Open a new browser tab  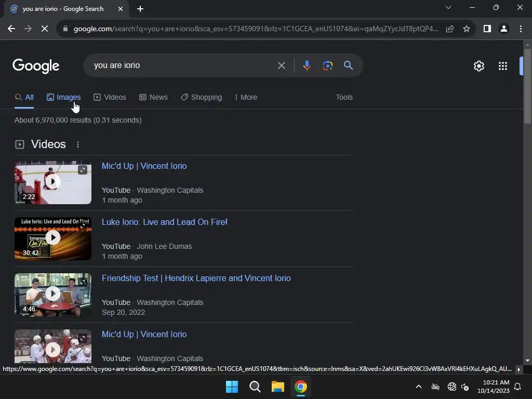(x=140, y=9)
